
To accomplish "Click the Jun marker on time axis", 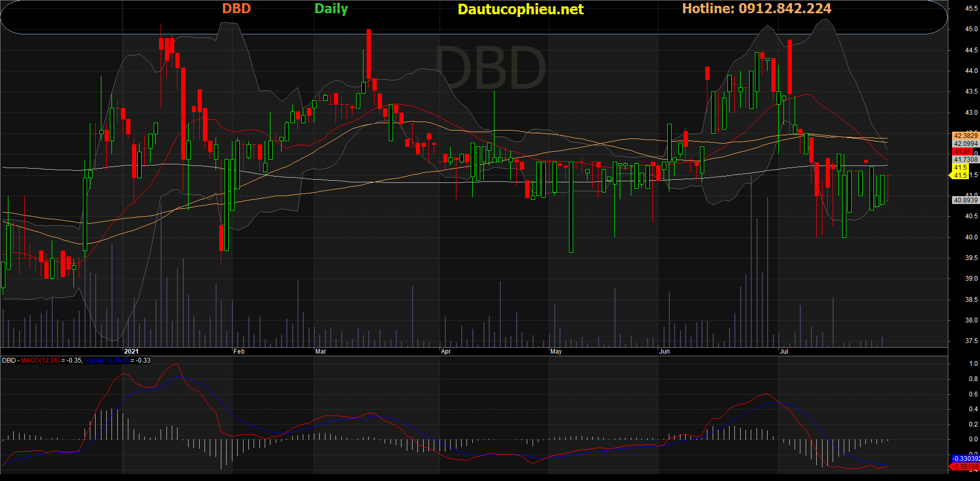I will (x=665, y=351).
